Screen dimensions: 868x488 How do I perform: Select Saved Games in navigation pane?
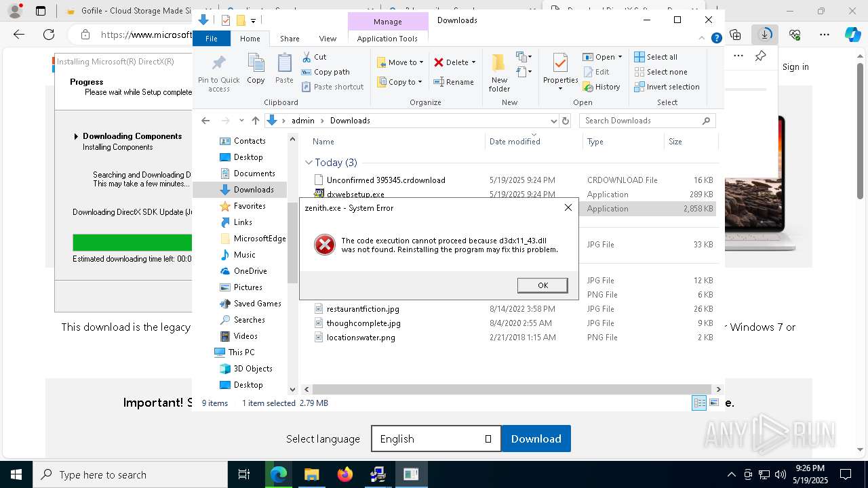coord(257,304)
